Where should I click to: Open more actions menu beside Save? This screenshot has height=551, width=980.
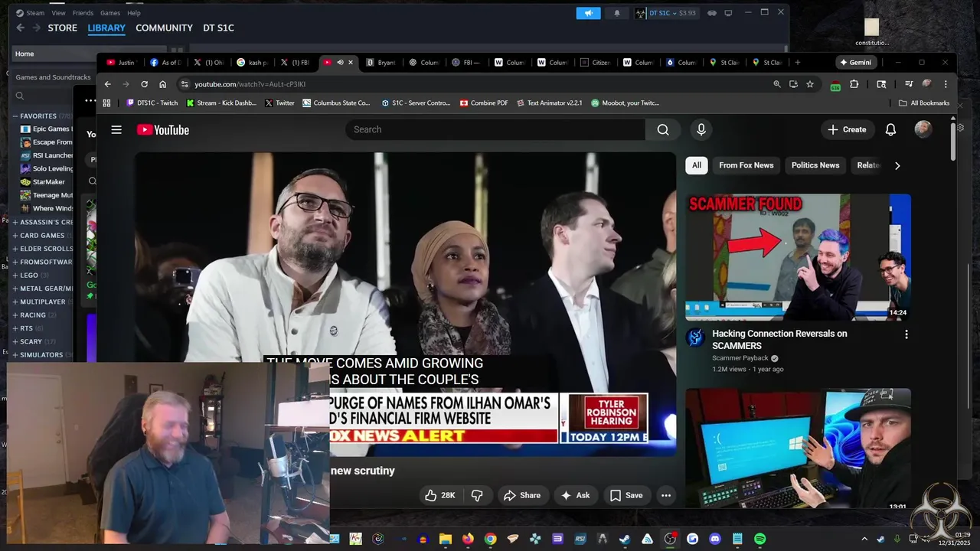click(x=666, y=495)
